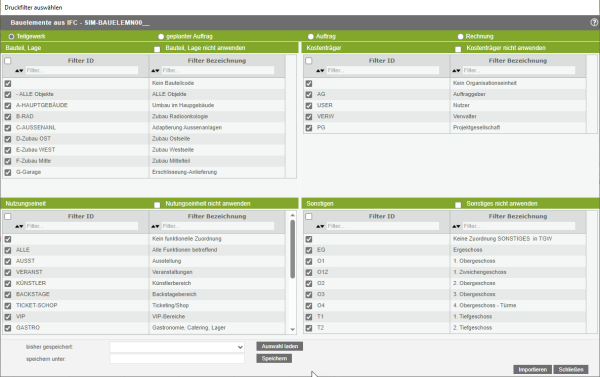Viewport: 600px width, 377px height.
Task: Enable 'Nutzungseinheit nicht anwenden' checkbox
Action: [157, 205]
